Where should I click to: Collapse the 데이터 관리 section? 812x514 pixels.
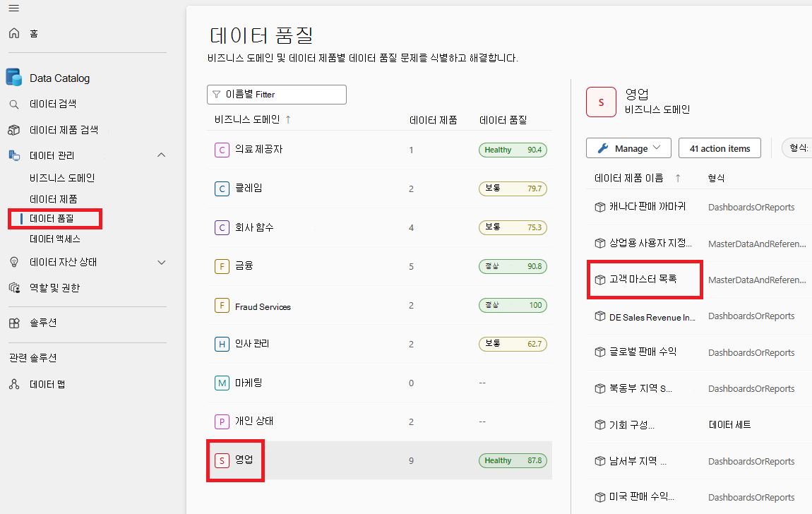(x=162, y=155)
